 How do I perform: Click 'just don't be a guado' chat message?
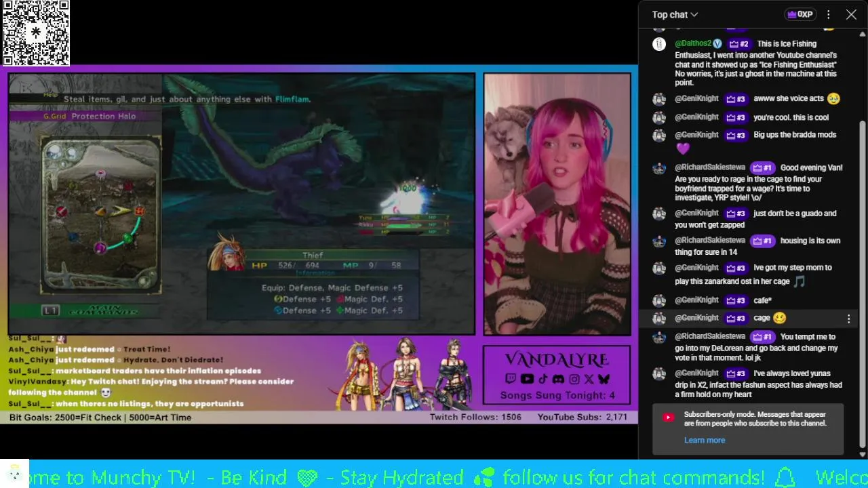(x=755, y=219)
